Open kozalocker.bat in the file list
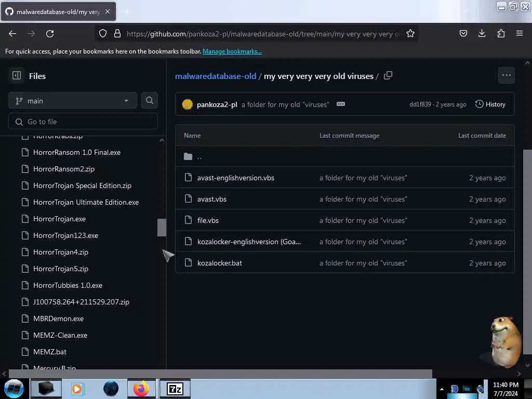This screenshot has height=399, width=532. click(x=220, y=263)
